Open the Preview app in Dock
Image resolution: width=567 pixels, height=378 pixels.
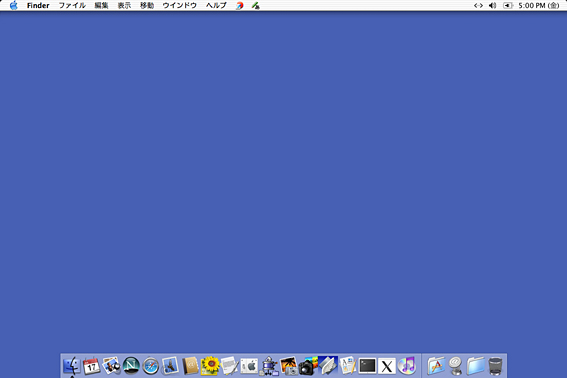point(111,366)
